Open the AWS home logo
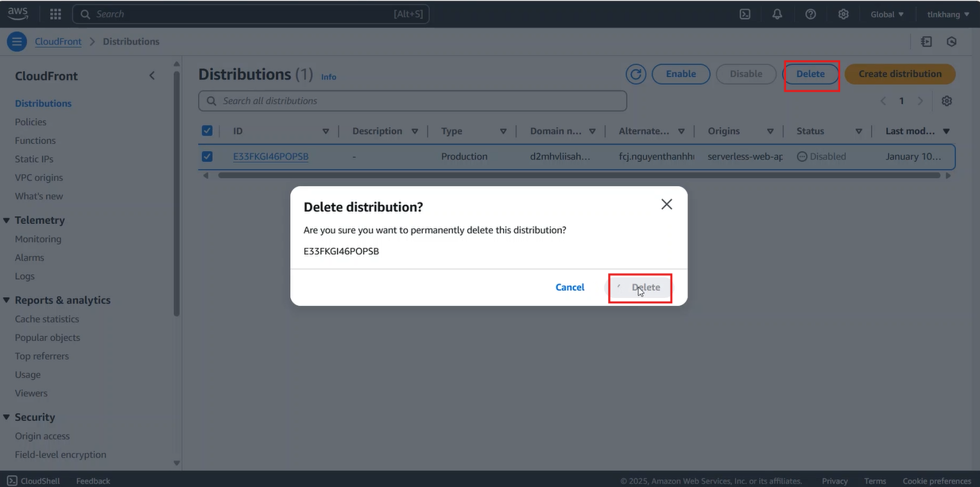Image resolution: width=980 pixels, height=487 pixels. (x=17, y=14)
